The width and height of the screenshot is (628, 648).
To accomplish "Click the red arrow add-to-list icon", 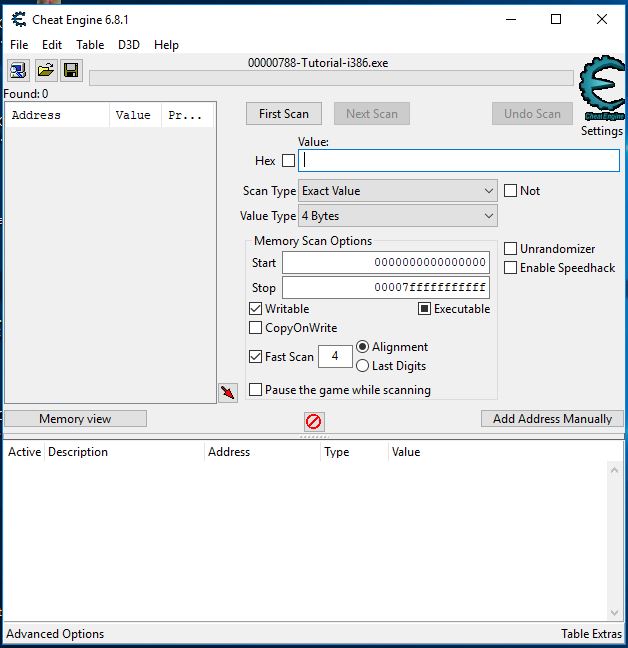I will 228,392.
